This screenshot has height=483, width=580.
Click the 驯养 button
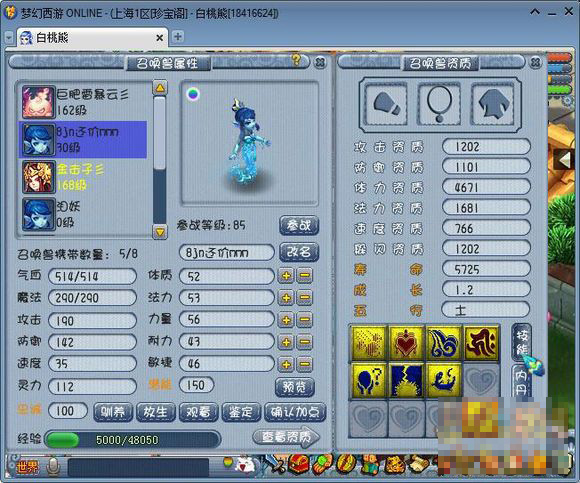pyautogui.click(x=113, y=412)
